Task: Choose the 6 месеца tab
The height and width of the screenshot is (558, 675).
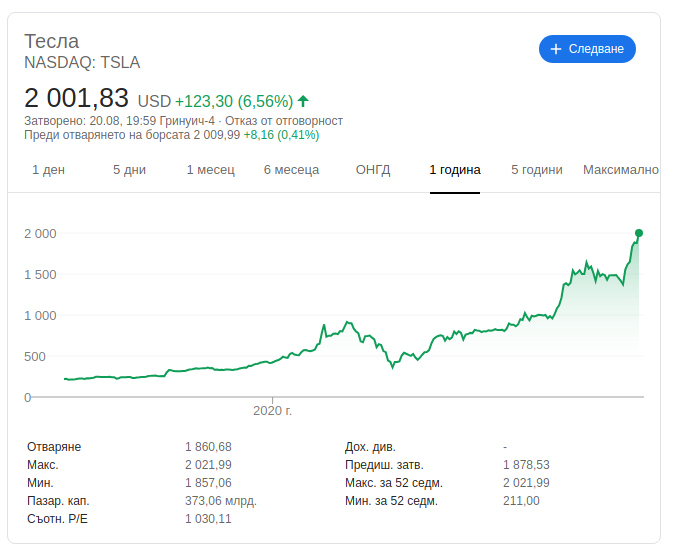Action: pyautogui.click(x=291, y=170)
